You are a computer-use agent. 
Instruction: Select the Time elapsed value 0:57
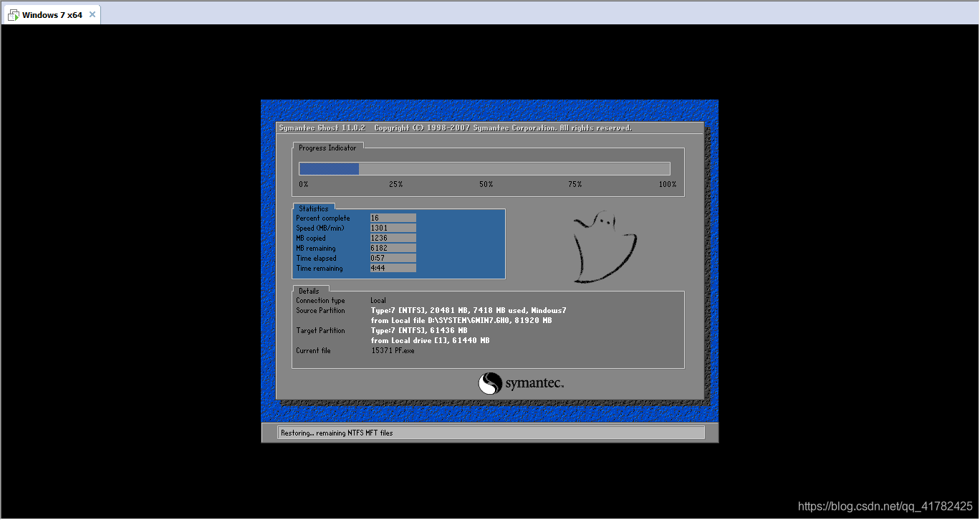pyautogui.click(x=393, y=258)
